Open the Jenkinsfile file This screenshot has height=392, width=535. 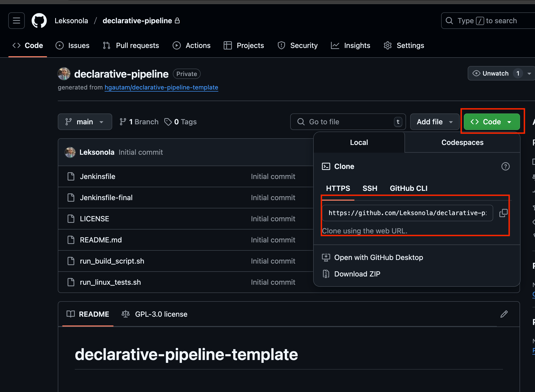[x=98, y=176]
